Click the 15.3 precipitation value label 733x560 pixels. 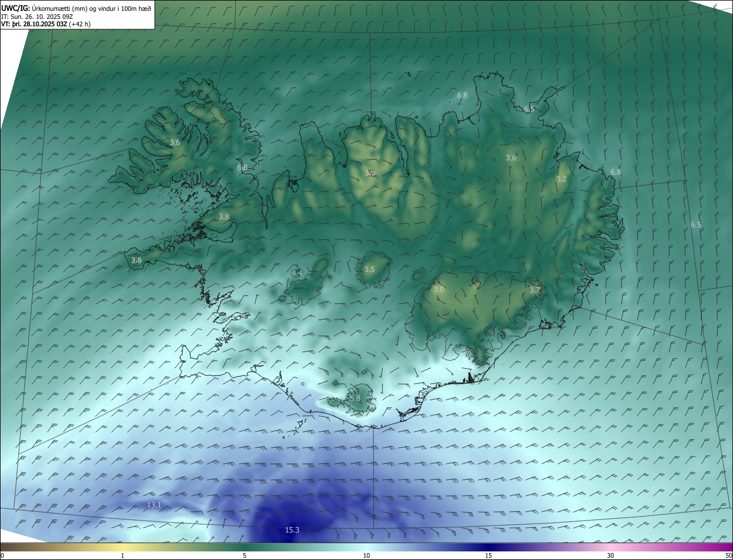292,530
